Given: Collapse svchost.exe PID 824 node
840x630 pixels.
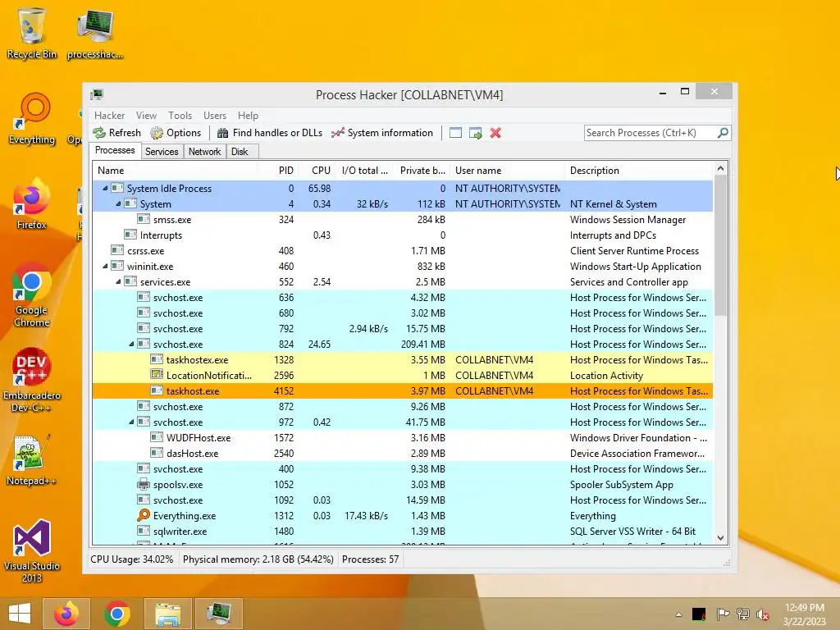Looking at the screenshot, I should pyautogui.click(x=131, y=344).
